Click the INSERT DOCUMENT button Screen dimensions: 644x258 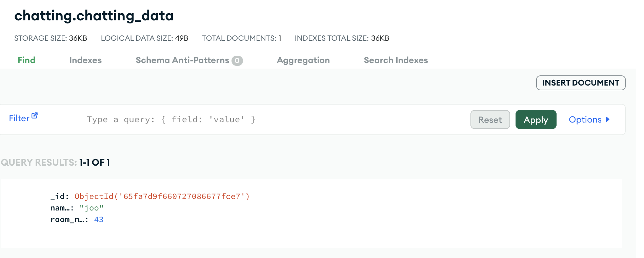tap(581, 83)
